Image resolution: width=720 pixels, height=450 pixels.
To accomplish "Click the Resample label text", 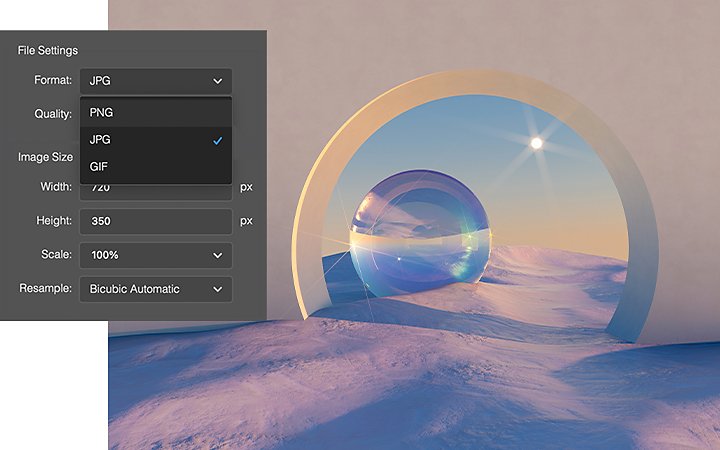I will click(x=45, y=288).
